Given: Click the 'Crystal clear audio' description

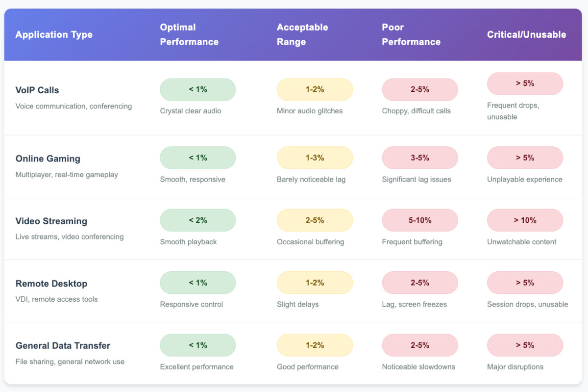Looking at the screenshot, I should coord(191,111).
